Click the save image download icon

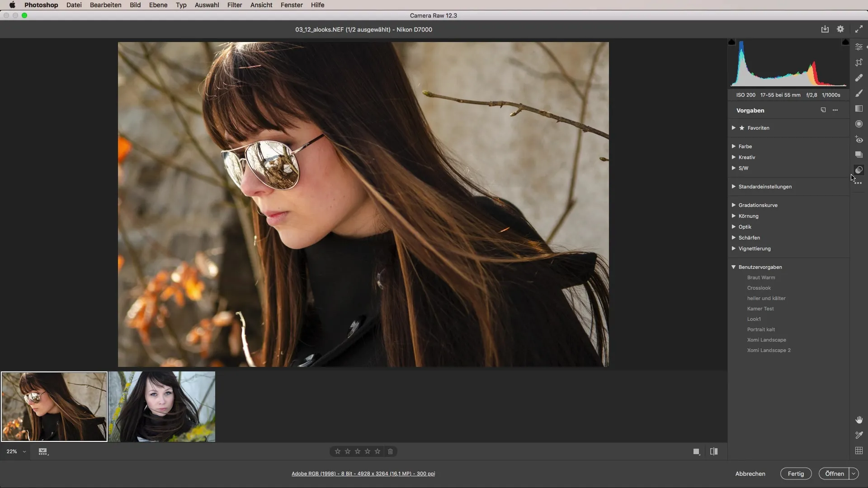coord(825,29)
